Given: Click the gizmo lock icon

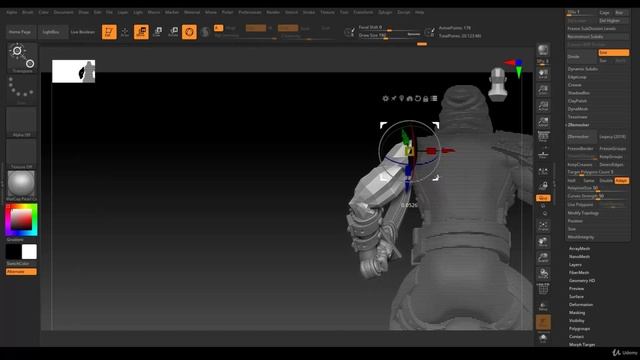Looking at the screenshot, I should pos(426,98).
